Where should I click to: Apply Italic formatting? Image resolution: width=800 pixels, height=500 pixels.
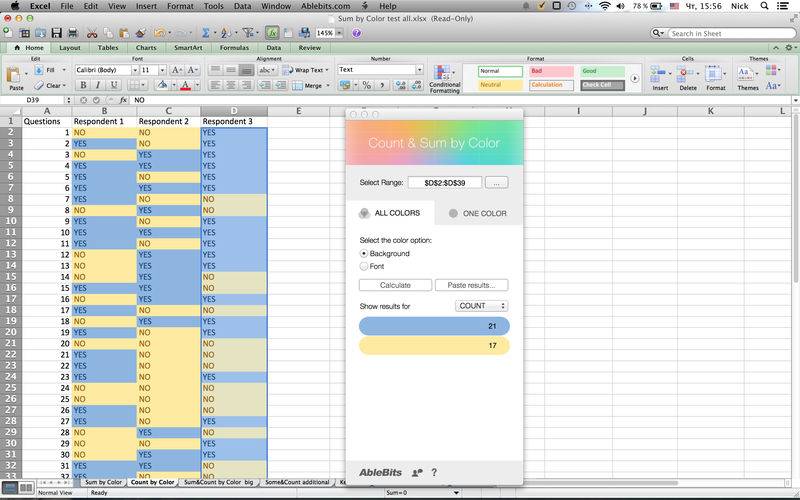point(98,85)
